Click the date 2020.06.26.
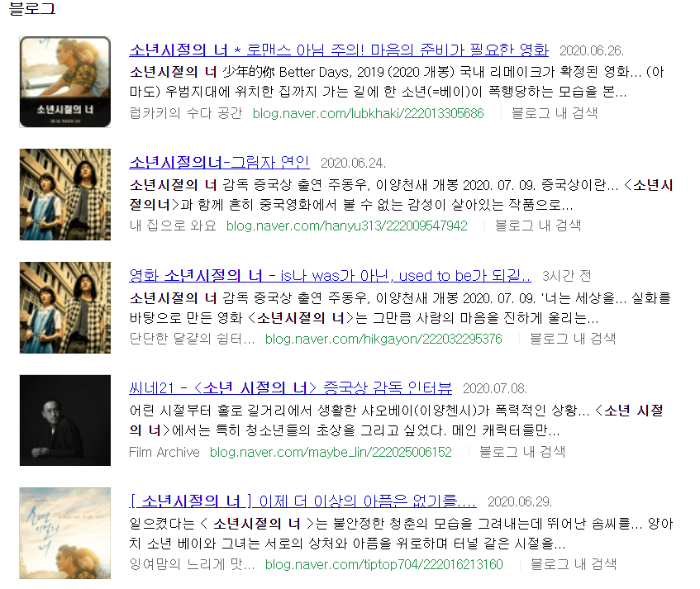Screen dimensions: 700x589 click(x=592, y=50)
